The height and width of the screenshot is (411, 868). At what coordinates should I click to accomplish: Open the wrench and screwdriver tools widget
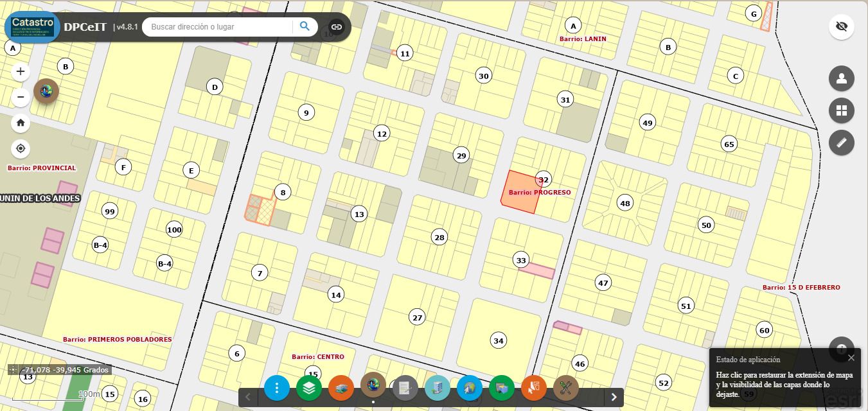point(566,388)
